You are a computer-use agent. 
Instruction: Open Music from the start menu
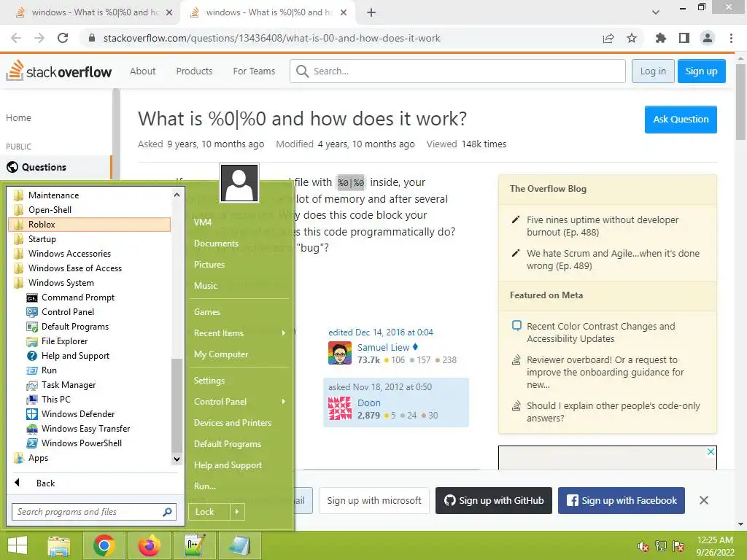(x=205, y=286)
